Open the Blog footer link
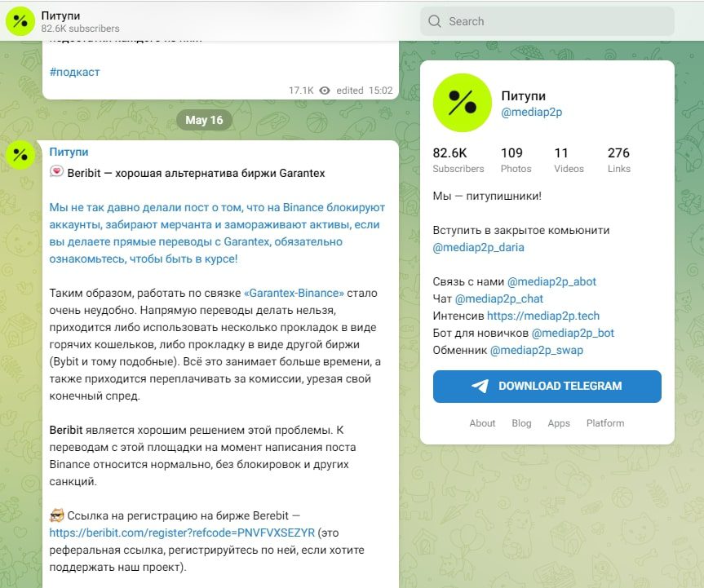 point(521,423)
